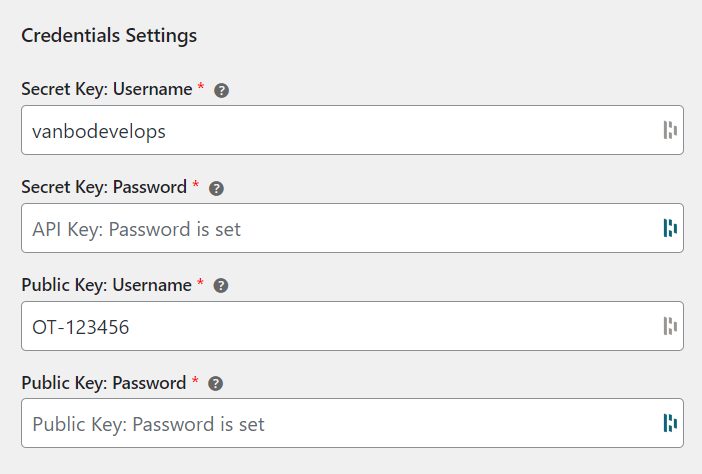The width and height of the screenshot is (702, 474).
Task: Open help tooltip for Public Key: Username
Action: coord(222,286)
